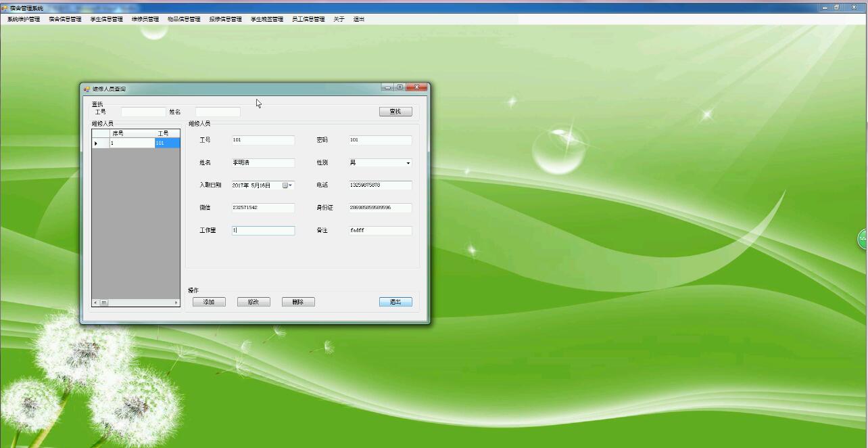Click the 查找 search button
The height and width of the screenshot is (448, 868).
pyautogui.click(x=395, y=112)
